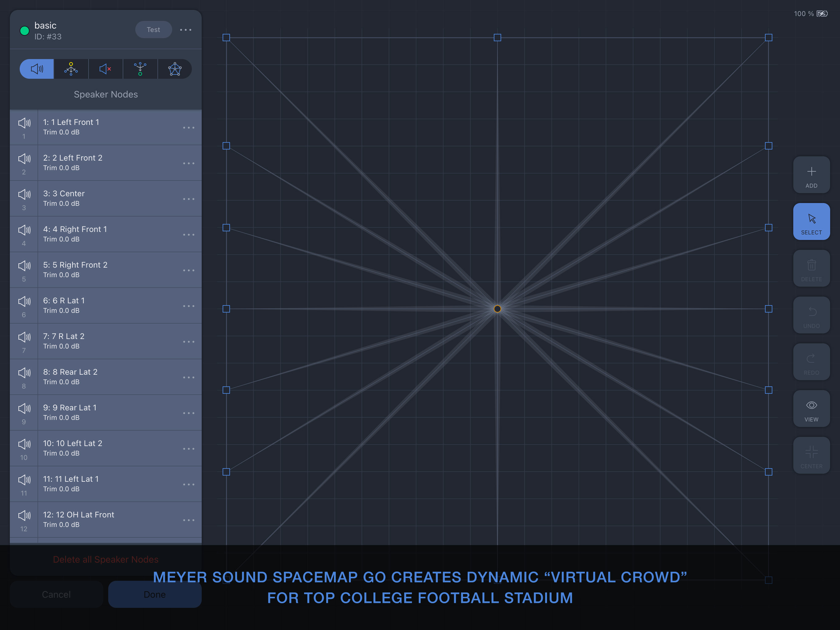
Task: Switch to the Virtual Nodes tab icon
Action: coord(71,69)
